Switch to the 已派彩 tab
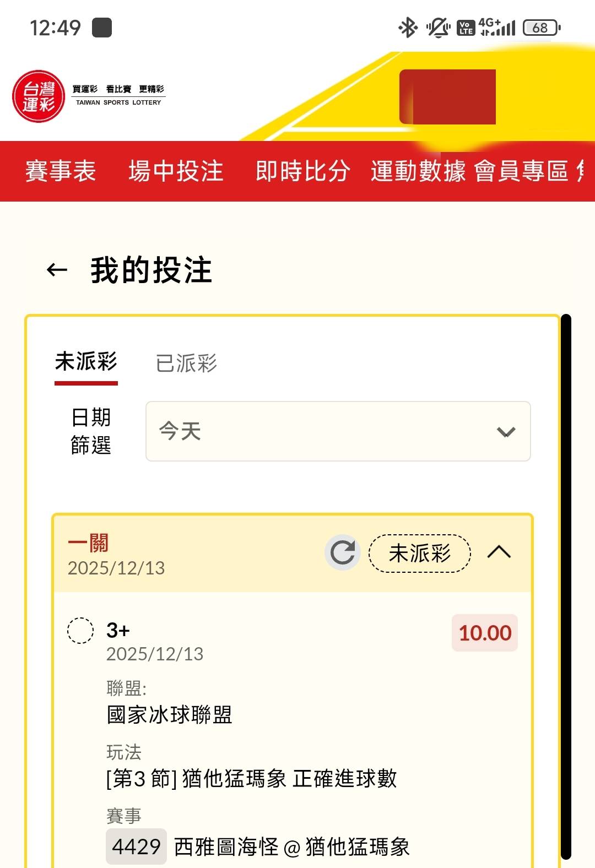 (x=186, y=363)
